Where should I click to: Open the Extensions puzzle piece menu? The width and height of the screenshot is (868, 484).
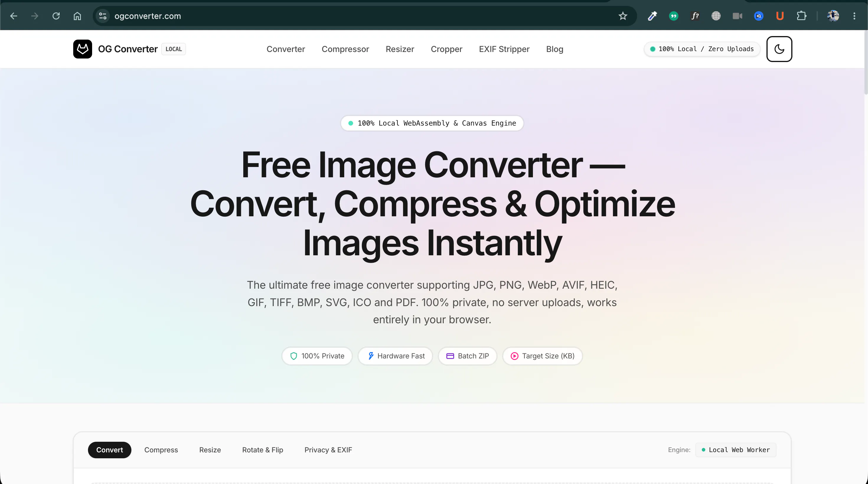click(x=801, y=16)
